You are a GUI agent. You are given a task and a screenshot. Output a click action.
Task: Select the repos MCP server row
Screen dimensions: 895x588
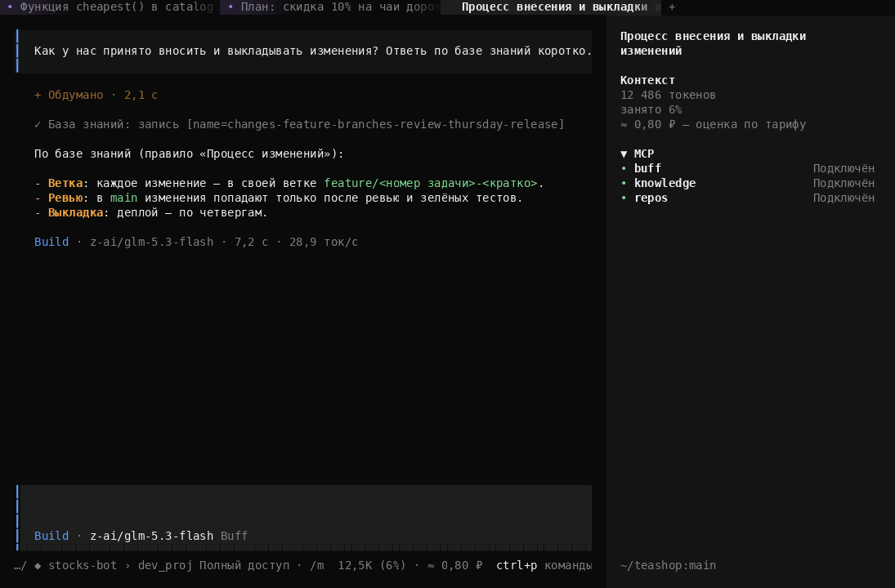point(747,198)
